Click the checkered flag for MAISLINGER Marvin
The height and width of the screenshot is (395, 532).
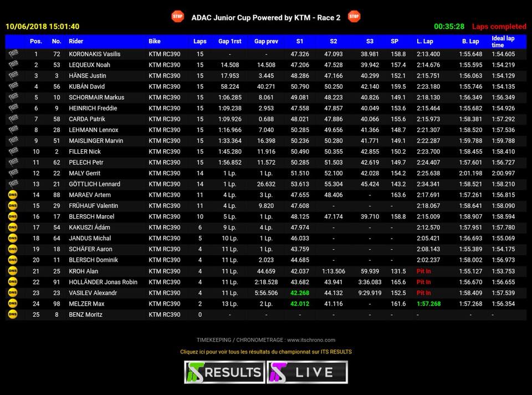pos(13,140)
